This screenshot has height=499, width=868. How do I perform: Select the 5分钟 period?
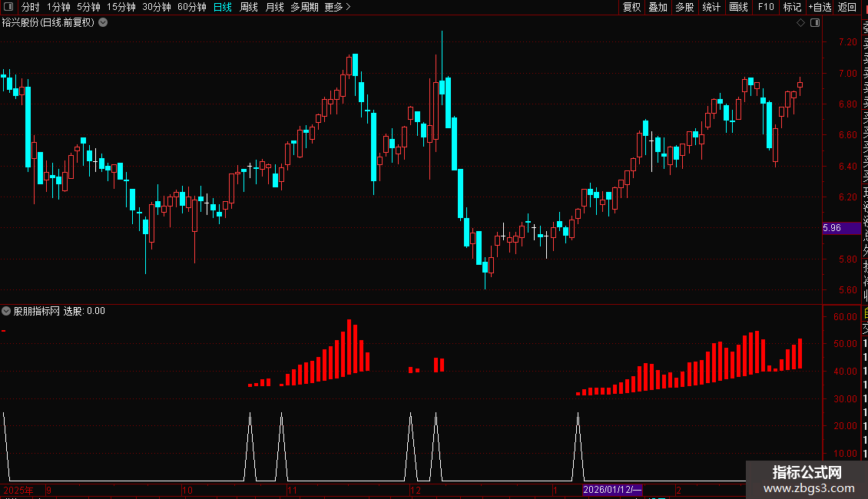[x=88, y=7]
